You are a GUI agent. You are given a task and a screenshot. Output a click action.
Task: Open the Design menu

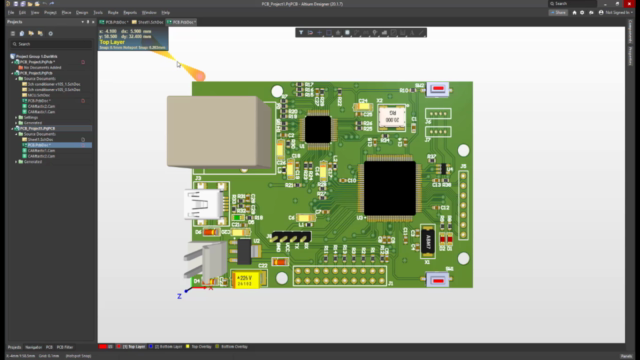[82, 13]
